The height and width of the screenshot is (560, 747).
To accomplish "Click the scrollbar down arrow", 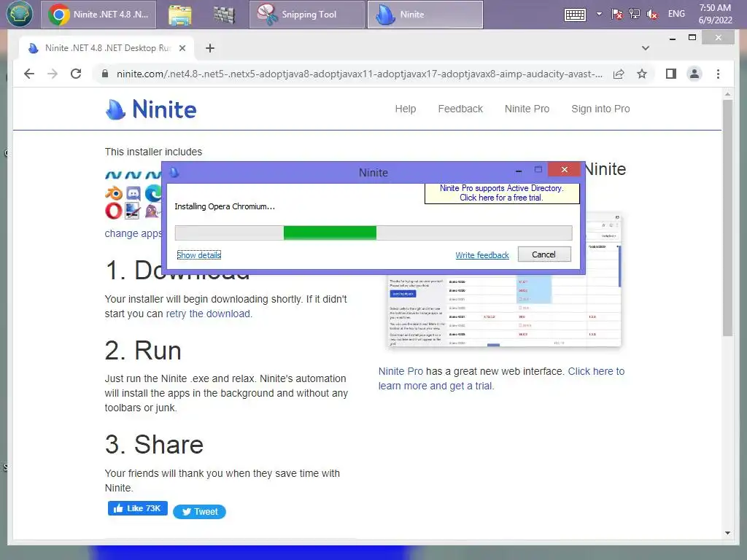I will pyautogui.click(x=727, y=533).
